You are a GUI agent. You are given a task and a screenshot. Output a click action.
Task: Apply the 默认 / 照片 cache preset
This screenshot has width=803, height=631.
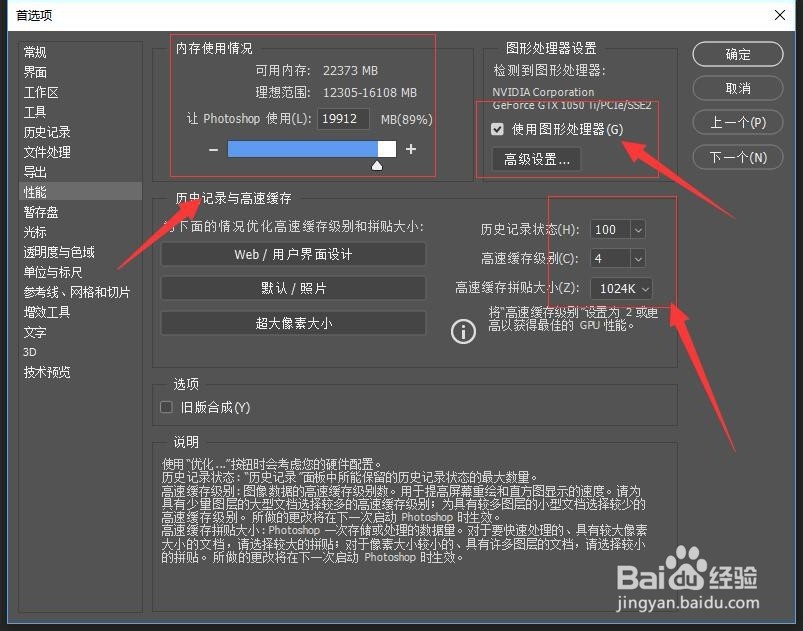coord(293,288)
